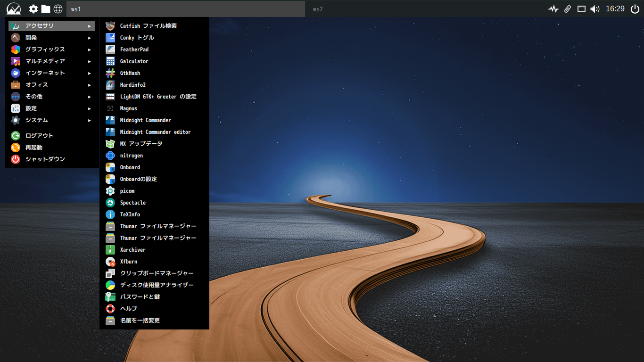Toggle Conky with Conky トグル entry
Viewport: 644px width, 362px height.
137,38
